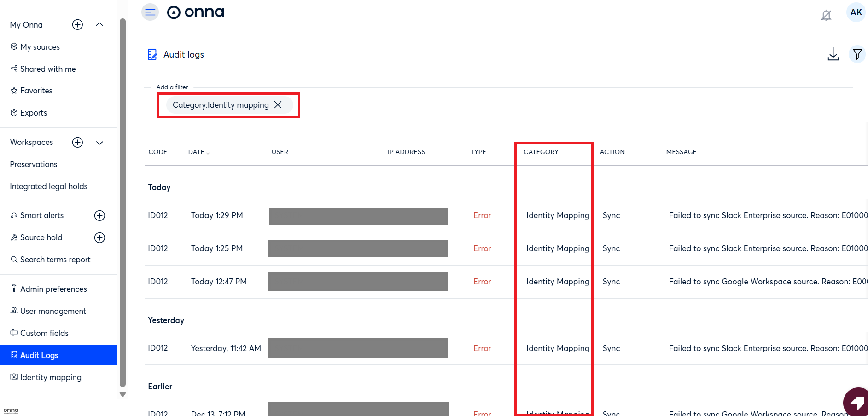
Task: Open the AK user avatar menu
Action: click(x=856, y=12)
